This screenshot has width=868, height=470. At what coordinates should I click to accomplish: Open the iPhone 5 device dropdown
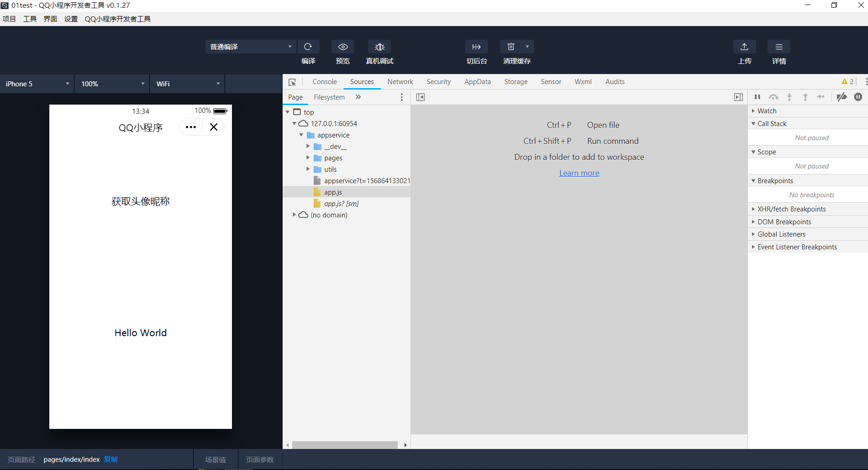37,84
